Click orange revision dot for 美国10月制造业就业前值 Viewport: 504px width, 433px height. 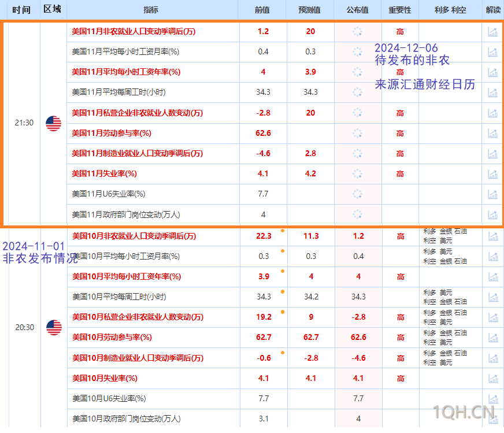283,353
